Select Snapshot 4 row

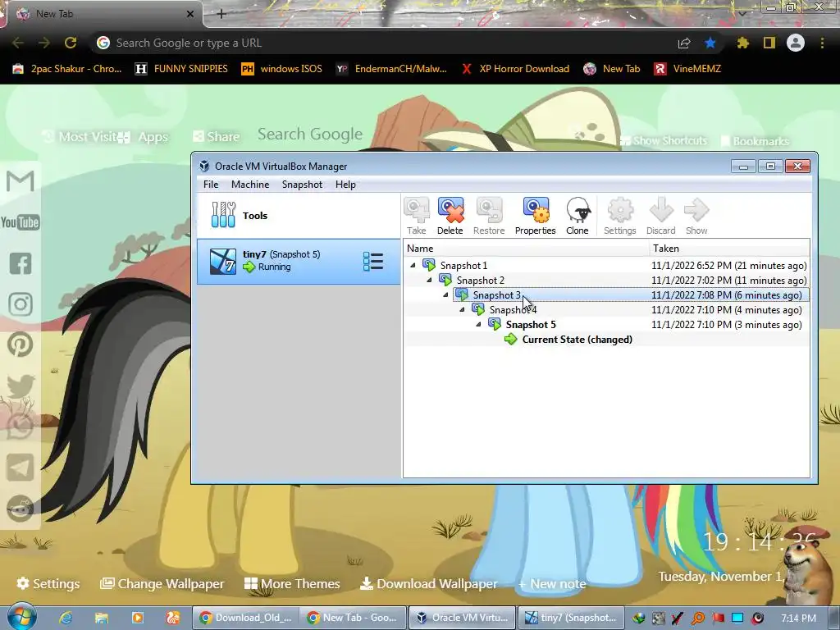tap(606, 309)
